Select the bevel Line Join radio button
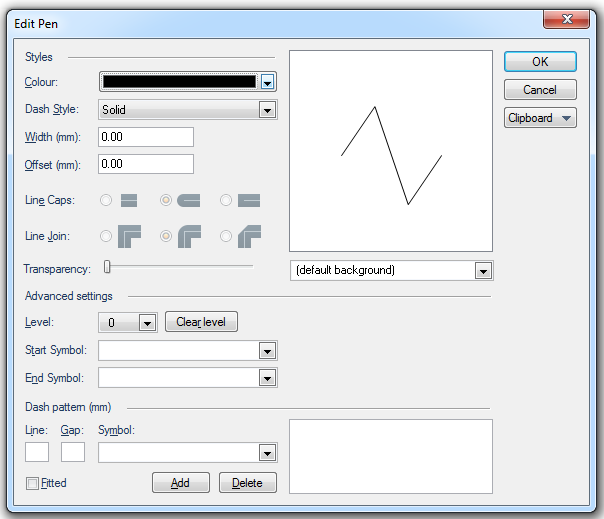 (226, 236)
